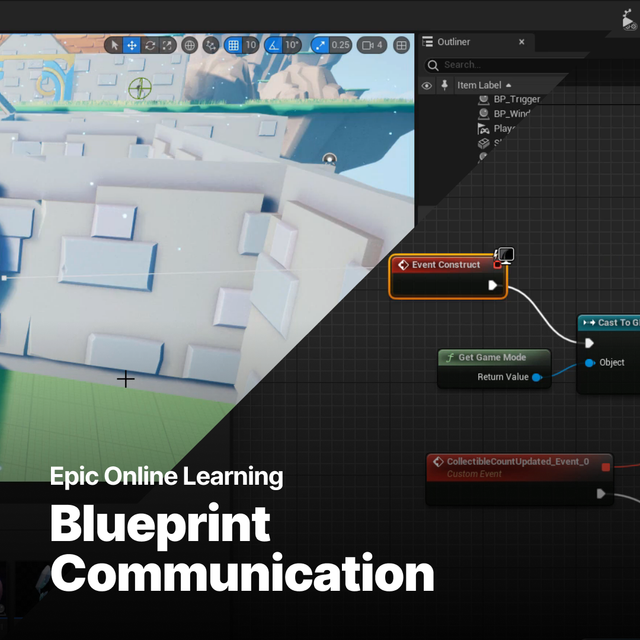The height and width of the screenshot is (640, 640).
Task: Toggle grid snapping on or off
Action: [233, 45]
